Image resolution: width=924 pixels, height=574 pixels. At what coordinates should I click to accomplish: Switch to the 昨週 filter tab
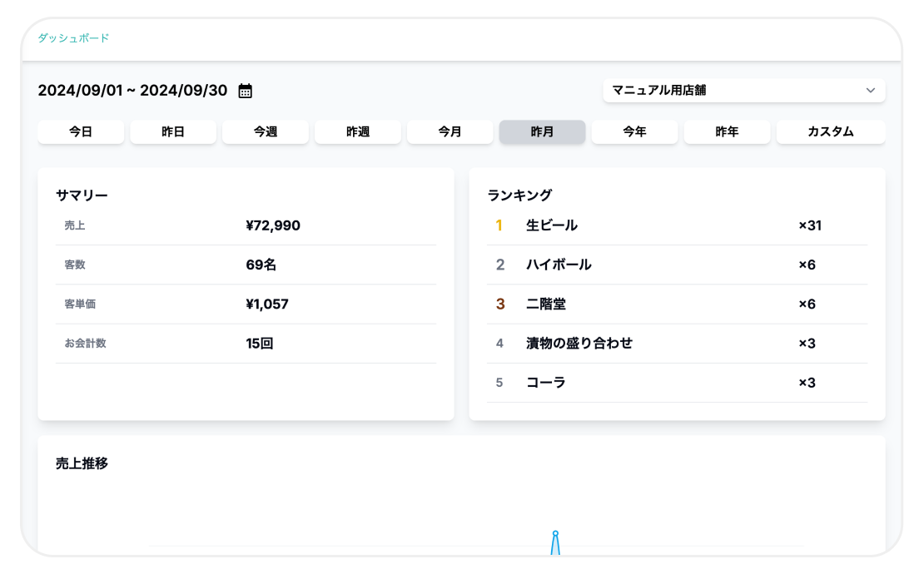point(358,131)
